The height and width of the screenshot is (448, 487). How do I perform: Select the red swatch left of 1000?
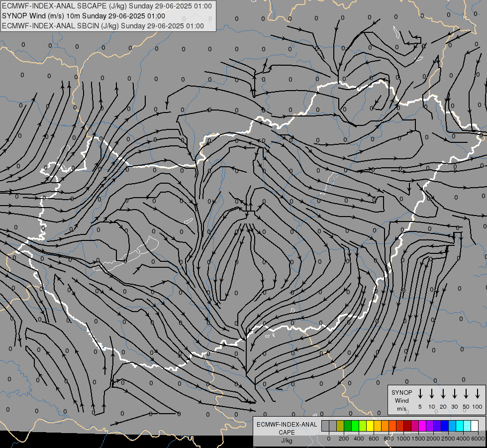(x=400, y=426)
